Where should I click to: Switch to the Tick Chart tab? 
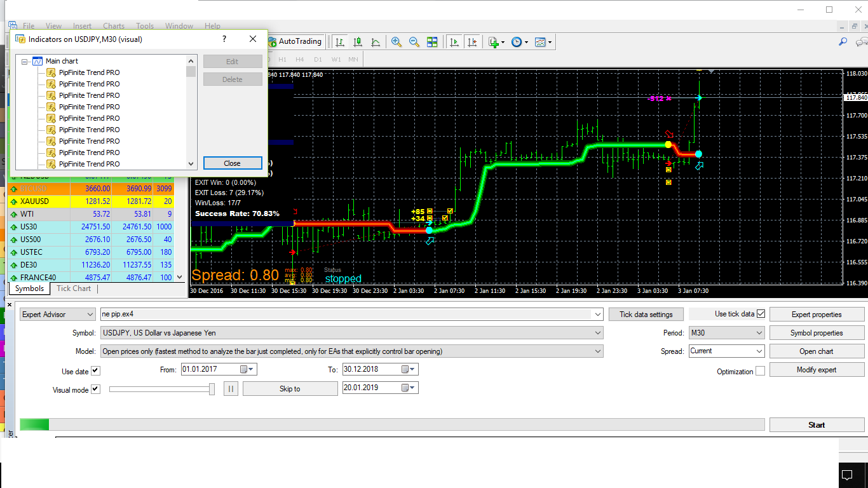(74, 288)
